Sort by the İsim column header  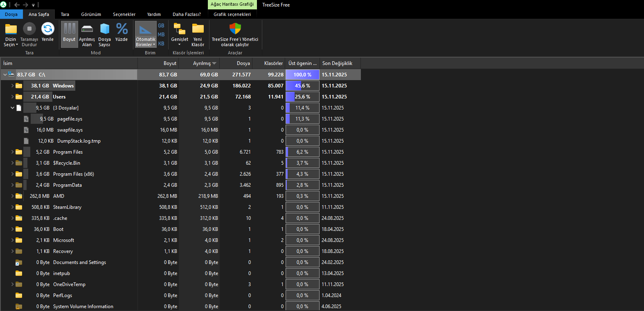click(x=69, y=63)
